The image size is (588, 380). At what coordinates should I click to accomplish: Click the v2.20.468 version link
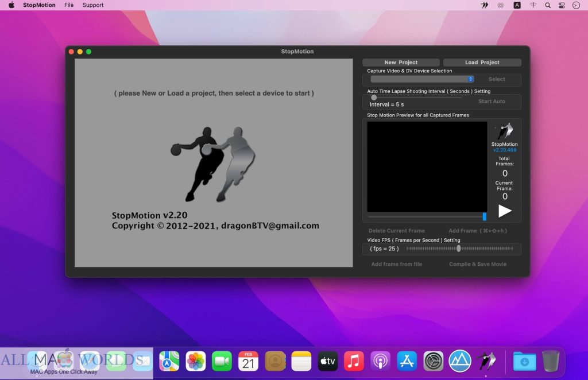(504, 150)
